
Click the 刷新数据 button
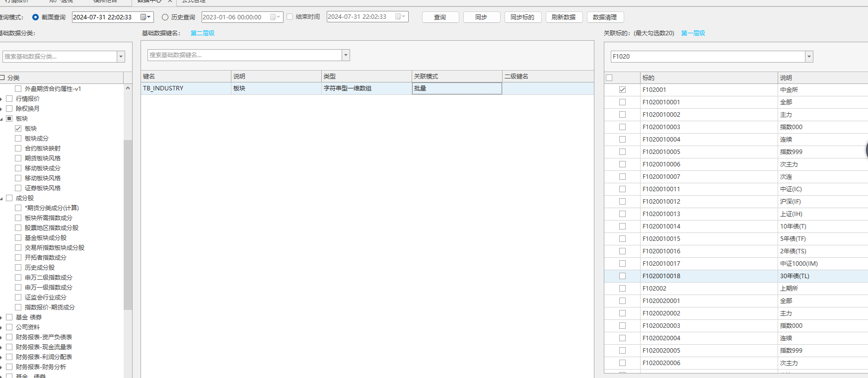tap(564, 17)
